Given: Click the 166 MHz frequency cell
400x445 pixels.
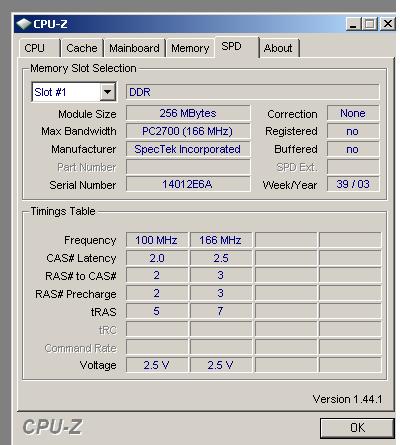Looking at the screenshot, I should coord(220,240).
